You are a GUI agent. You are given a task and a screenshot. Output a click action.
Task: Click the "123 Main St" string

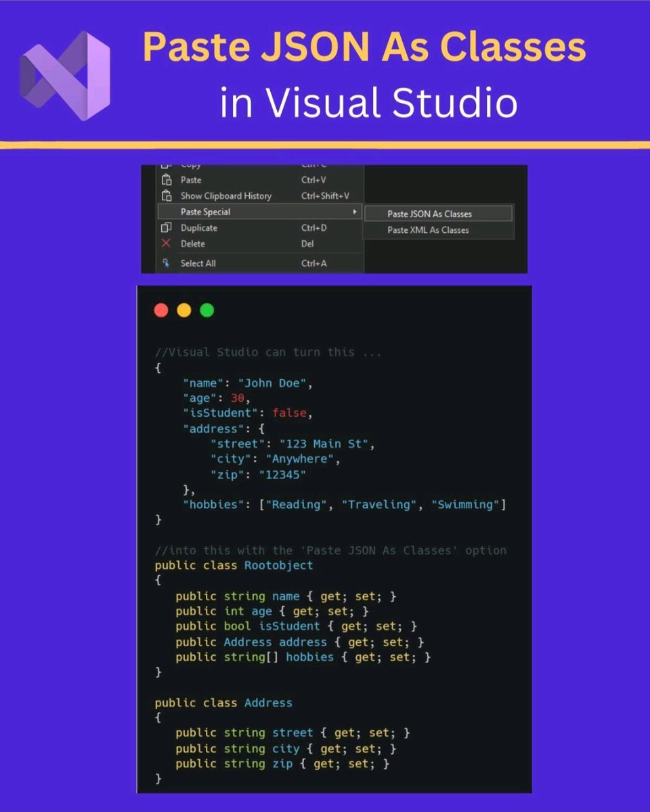coord(323,444)
